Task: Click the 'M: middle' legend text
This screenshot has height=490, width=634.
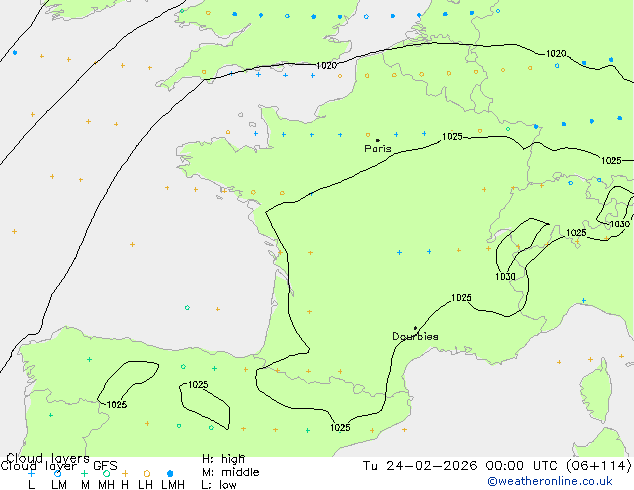Action: click(x=230, y=472)
